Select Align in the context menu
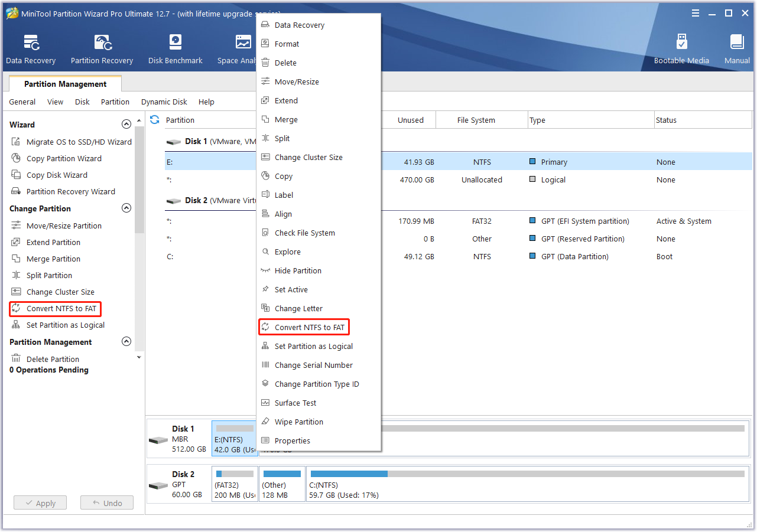The height and width of the screenshot is (532, 757). point(319,214)
